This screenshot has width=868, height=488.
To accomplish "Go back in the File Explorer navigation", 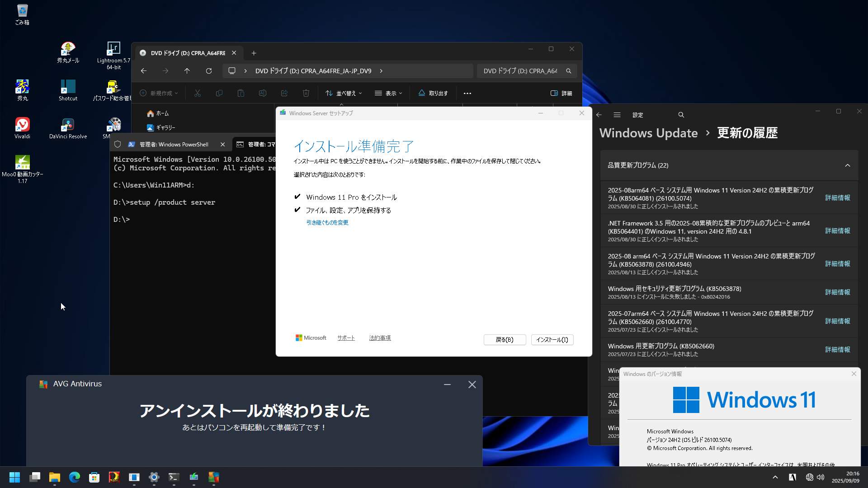I will pyautogui.click(x=143, y=71).
